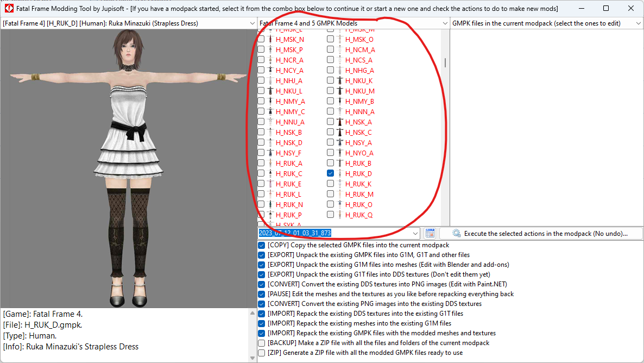
Task: Click the H_NCM_A model name
Action: coord(360,50)
